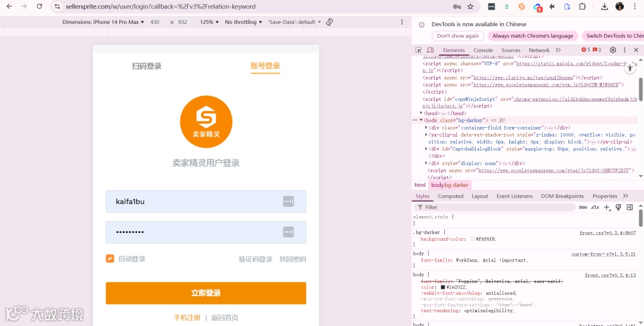
Task: Open the 验证码登录 link
Action: point(255,259)
